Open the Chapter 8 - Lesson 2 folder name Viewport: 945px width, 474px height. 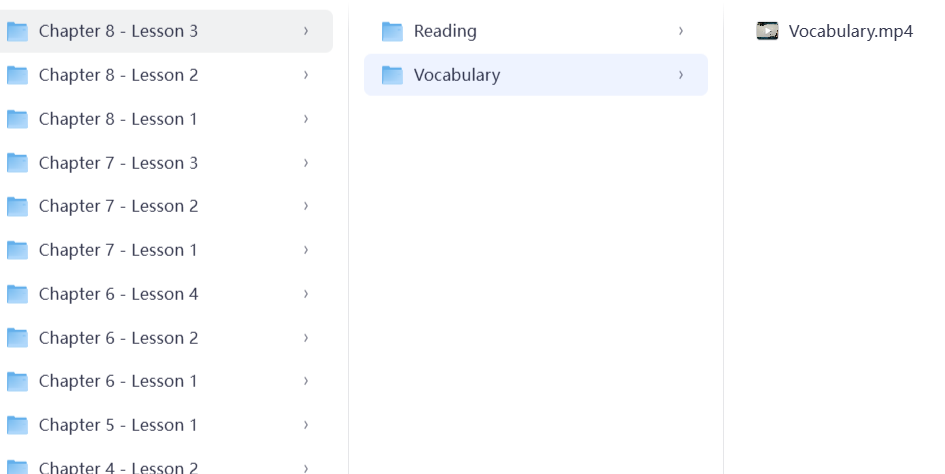click(x=118, y=75)
